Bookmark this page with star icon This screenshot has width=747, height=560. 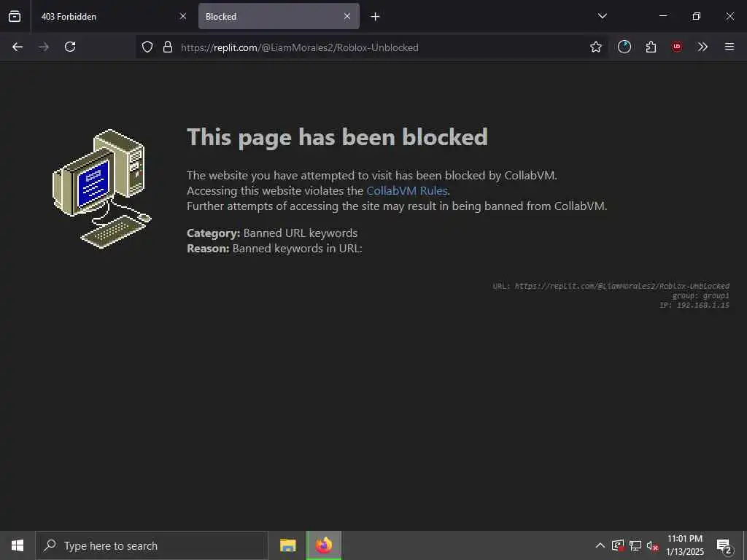tap(595, 47)
